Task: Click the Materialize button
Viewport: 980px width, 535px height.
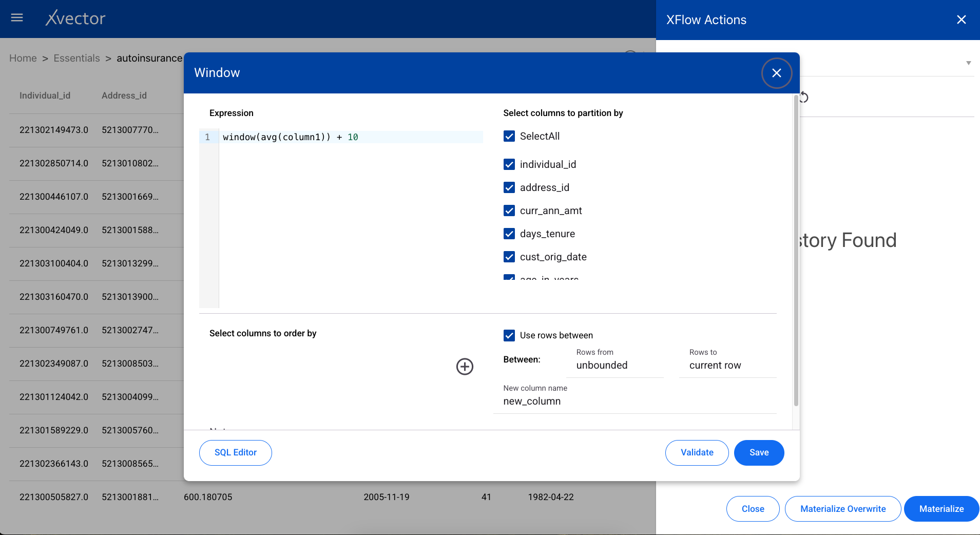Action: coord(941,509)
